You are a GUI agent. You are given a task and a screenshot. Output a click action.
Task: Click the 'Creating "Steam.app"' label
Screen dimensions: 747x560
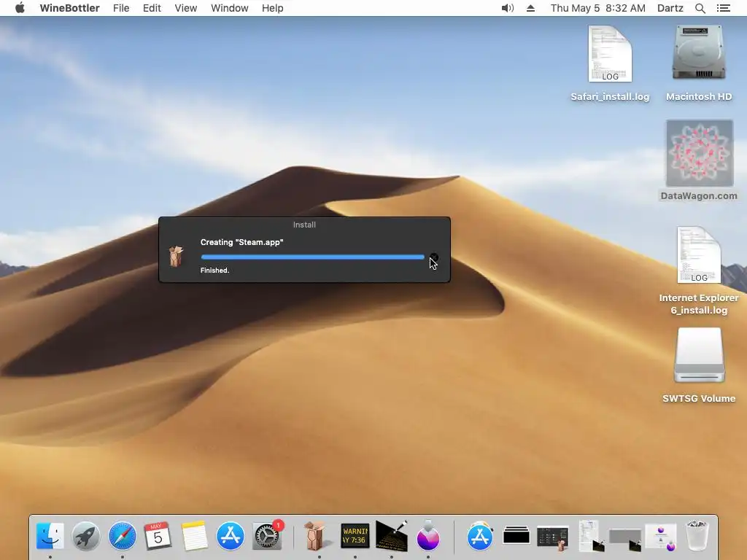point(242,242)
